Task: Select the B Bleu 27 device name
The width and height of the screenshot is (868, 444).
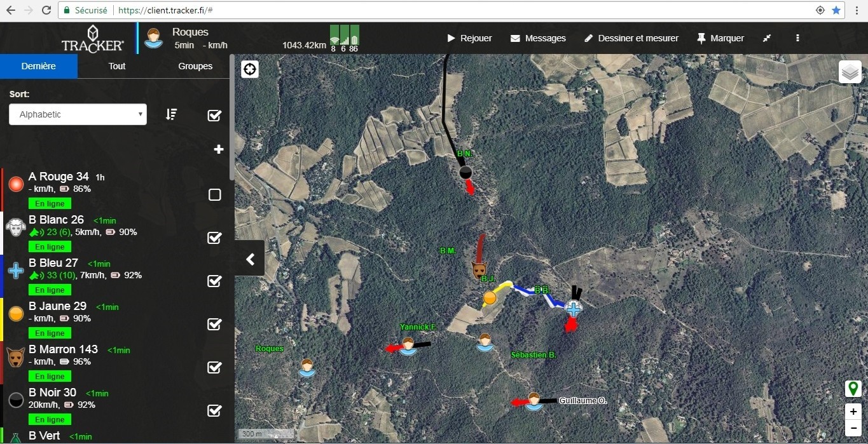Action: pyautogui.click(x=53, y=263)
